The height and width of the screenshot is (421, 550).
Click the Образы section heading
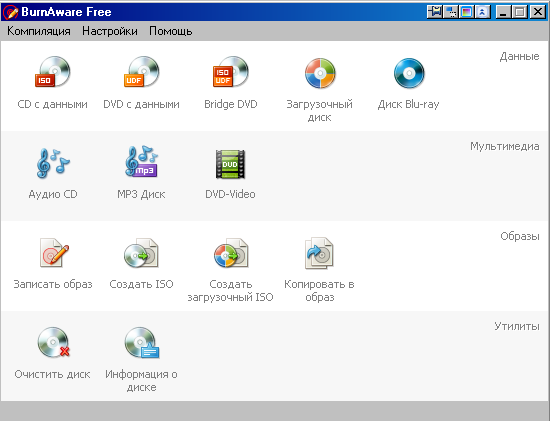click(x=520, y=236)
